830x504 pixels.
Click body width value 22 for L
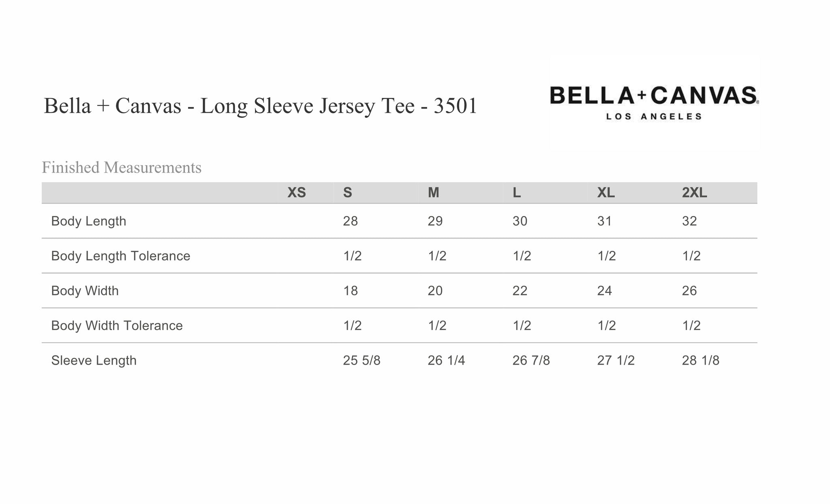tap(520, 291)
